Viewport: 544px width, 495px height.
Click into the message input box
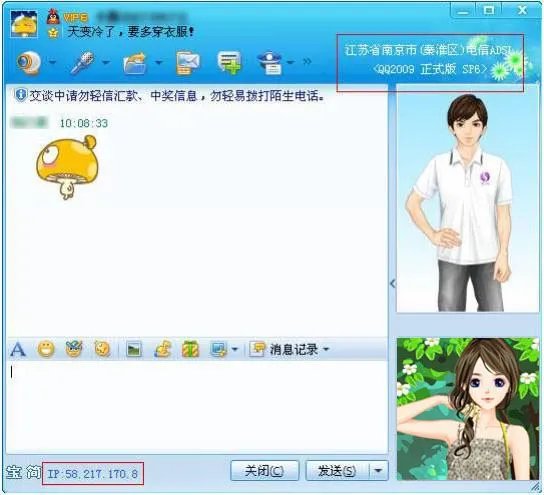[x=197, y=406]
